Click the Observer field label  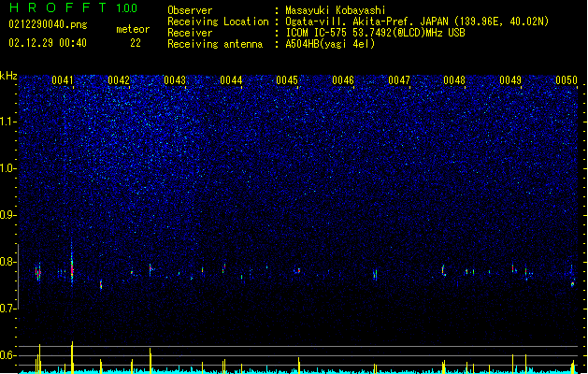coord(190,10)
